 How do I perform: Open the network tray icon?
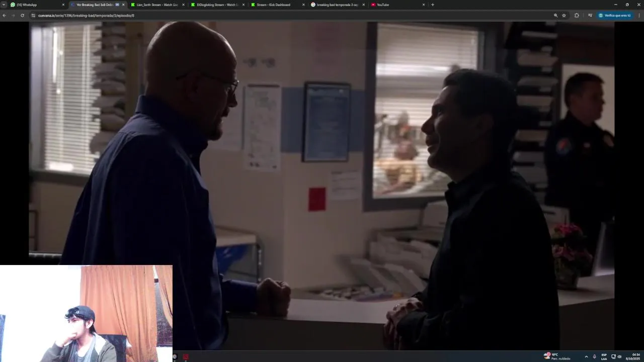click(613, 356)
